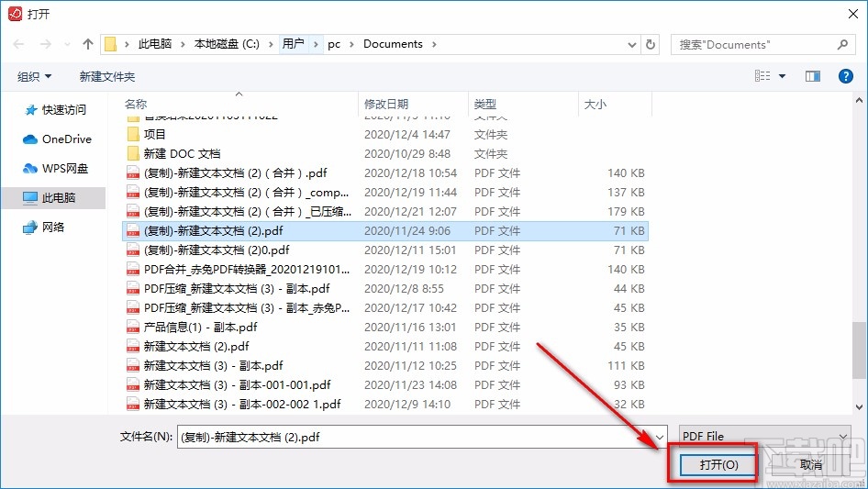The image size is (868, 489).
Task: Select the 项目 folder
Action: coord(384,135)
